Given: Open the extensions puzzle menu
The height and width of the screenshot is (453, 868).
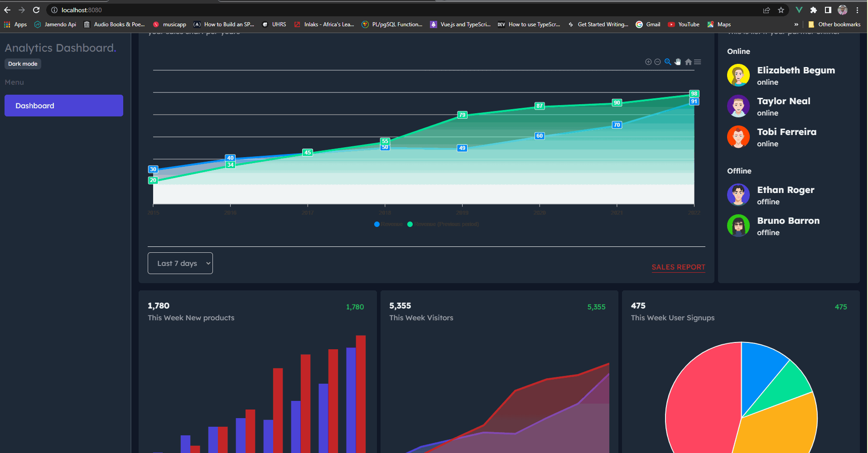Looking at the screenshot, I should point(814,10).
